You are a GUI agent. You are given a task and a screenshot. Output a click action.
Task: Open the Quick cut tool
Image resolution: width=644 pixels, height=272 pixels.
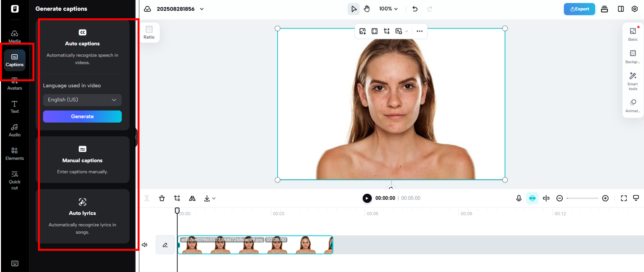point(14,180)
